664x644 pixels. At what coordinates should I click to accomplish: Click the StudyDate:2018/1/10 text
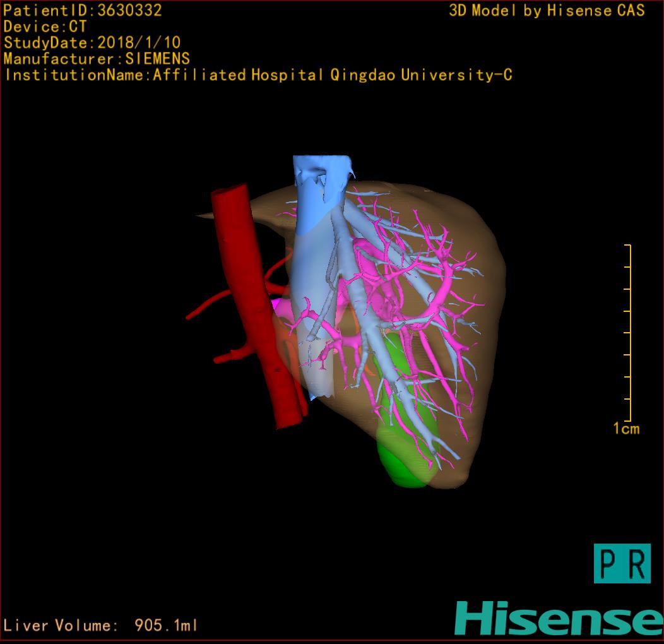(92, 43)
